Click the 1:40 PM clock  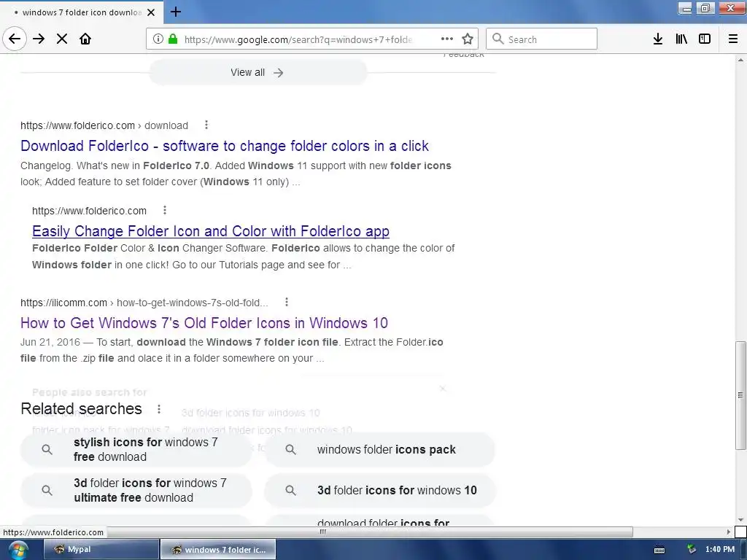pyautogui.click(x=720, y=550)
